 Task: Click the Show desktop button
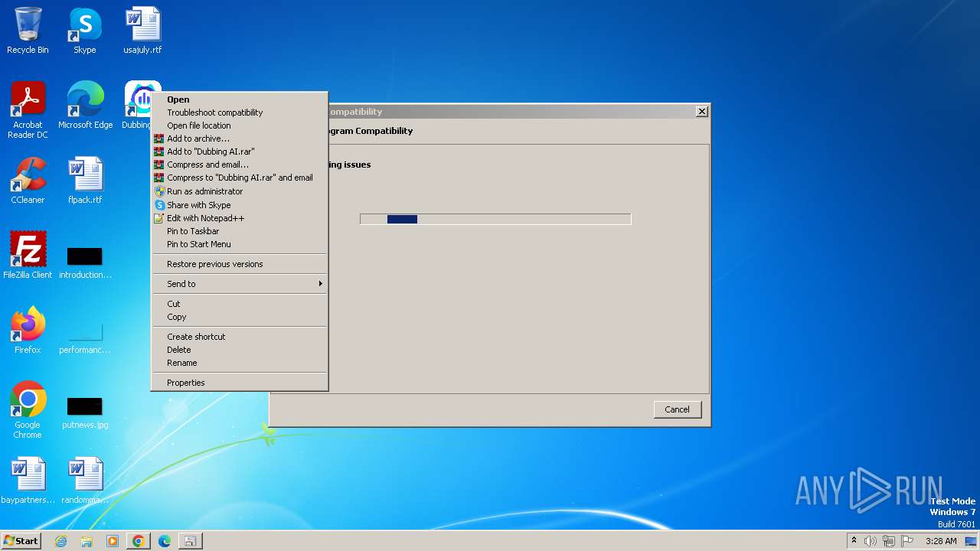[x=972, y=541]
